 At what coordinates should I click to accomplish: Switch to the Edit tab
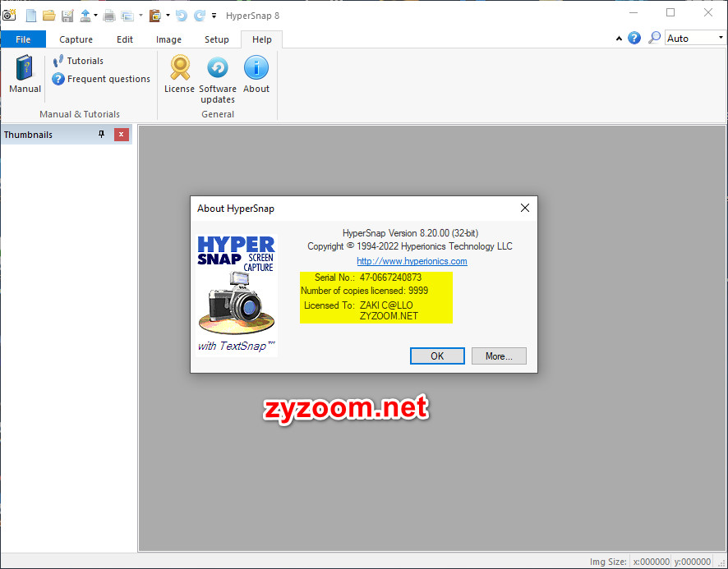click(124, 39)
